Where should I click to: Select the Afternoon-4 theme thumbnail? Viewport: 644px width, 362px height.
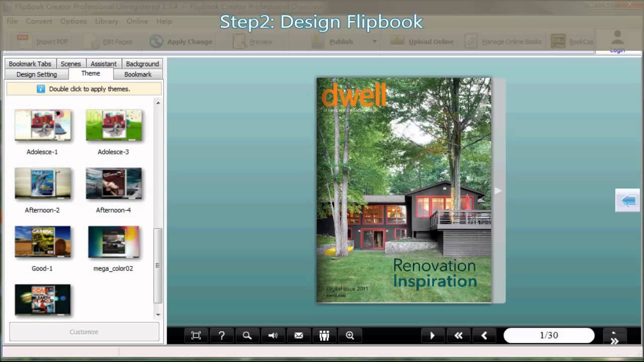114,184
